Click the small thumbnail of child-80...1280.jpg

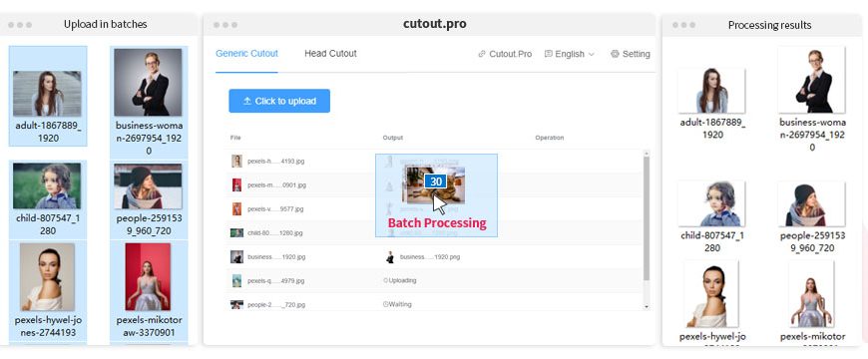tap(236, 233)
